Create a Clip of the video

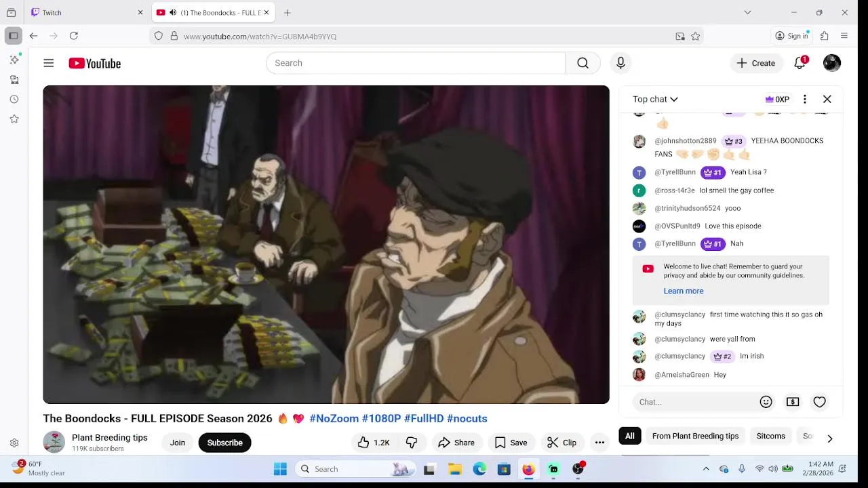pyautogui.click(x=561, y=443)
